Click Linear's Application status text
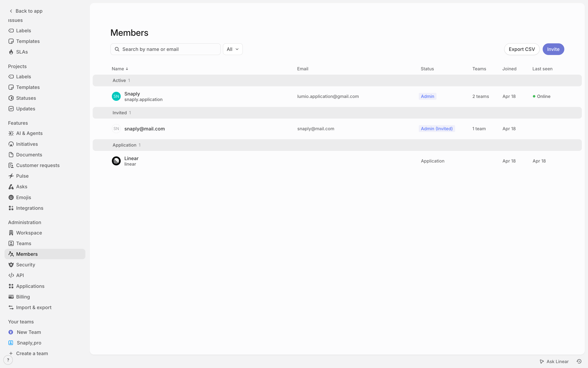Image resolution: width=588 pixels, height=368 pixels. point(432,161)
